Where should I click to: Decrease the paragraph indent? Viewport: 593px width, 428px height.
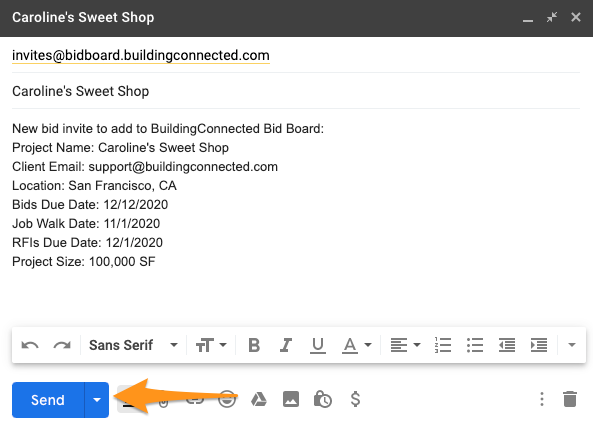[x=507, y=345]
